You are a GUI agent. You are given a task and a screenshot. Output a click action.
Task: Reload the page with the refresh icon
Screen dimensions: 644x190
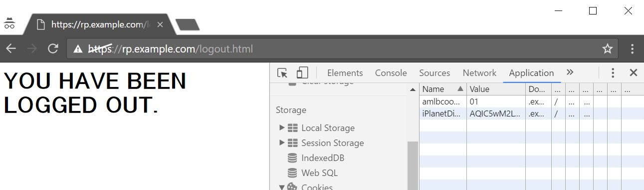(53, 49)
